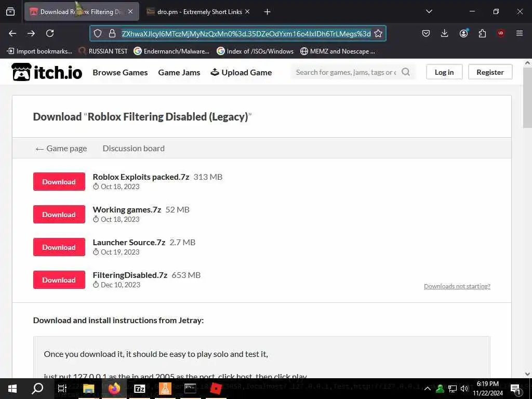Click the volume speaker tray icon

point(464,389)
